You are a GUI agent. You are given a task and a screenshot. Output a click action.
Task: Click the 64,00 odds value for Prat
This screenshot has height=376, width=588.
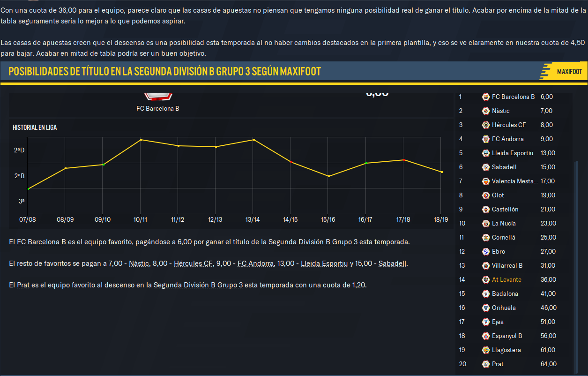[549, 364]
